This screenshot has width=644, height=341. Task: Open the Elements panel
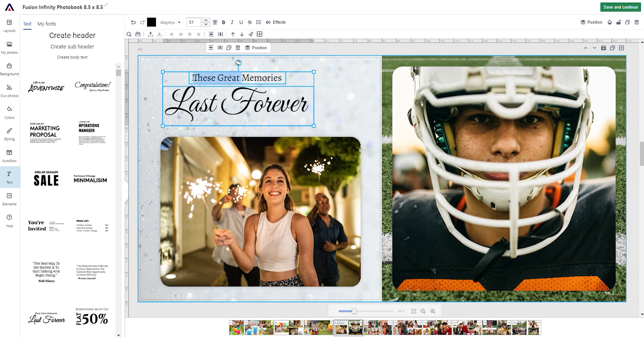pyautogui.click(x=9, y=199)
